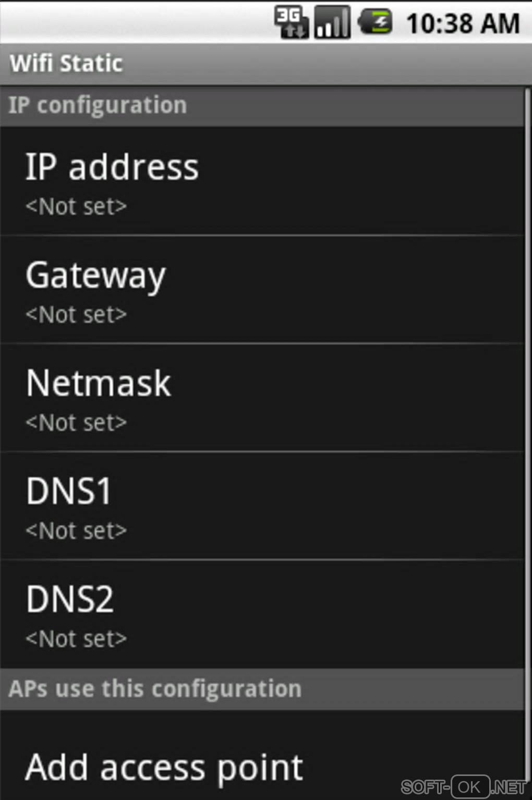Choose Add access point

[x=164, y=767]
